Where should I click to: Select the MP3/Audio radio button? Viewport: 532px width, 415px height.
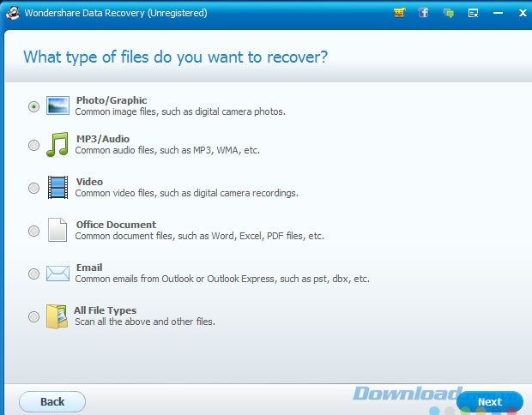pos(33,146)
